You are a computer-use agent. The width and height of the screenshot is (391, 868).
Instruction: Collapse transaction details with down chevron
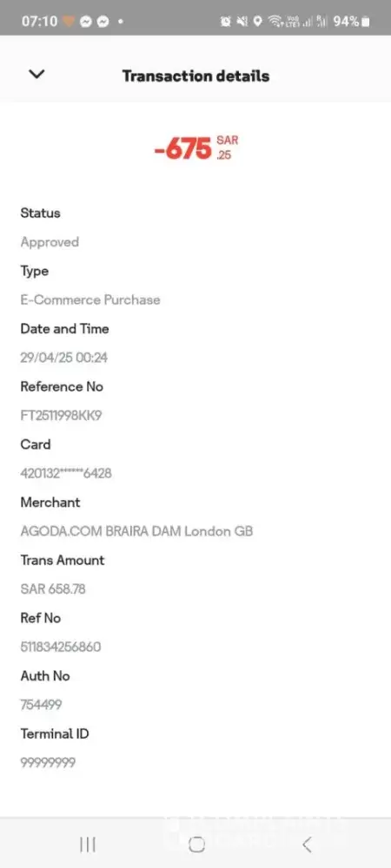36,74
